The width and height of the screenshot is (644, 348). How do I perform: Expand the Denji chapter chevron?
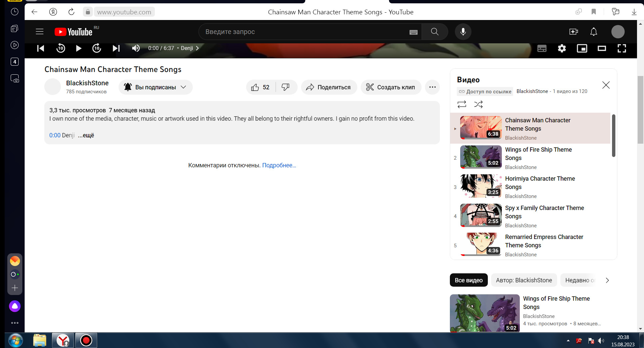coord(197,48)
